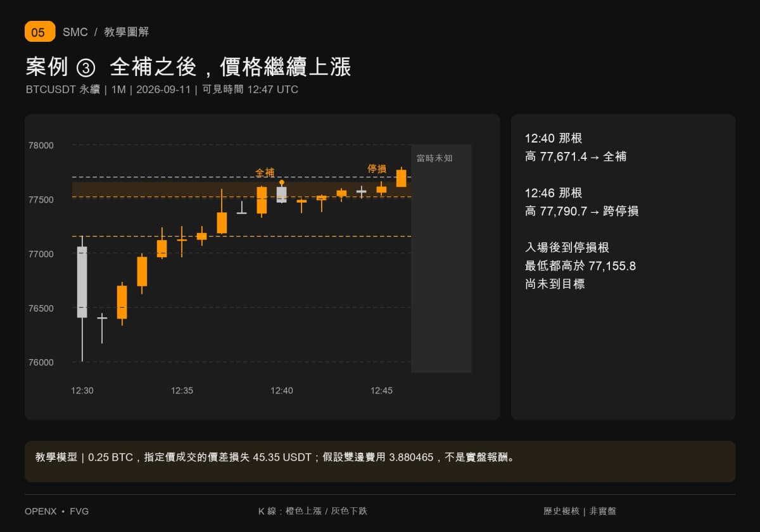
Task: Click the 2026-09-11 date in subtitle
Action: pyautogui.click(x=163, y=89)
